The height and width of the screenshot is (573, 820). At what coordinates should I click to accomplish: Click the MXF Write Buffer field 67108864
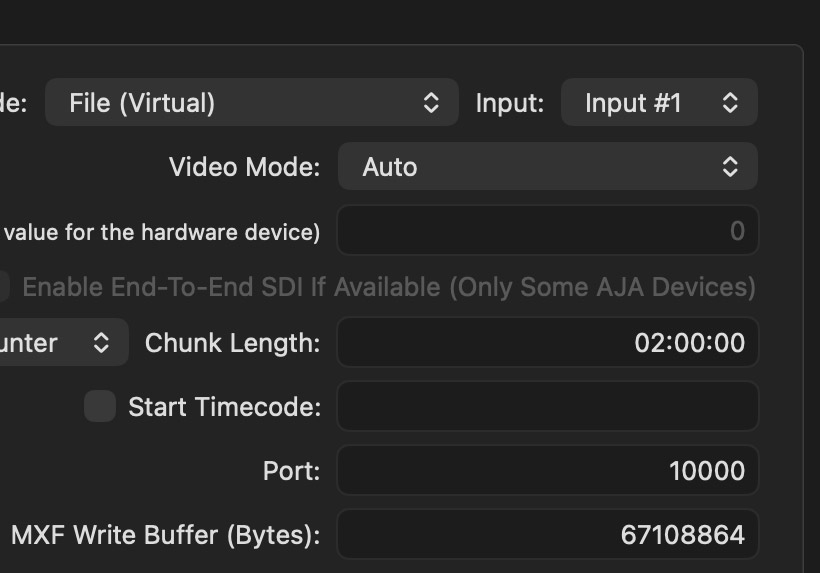pos(547,535)
